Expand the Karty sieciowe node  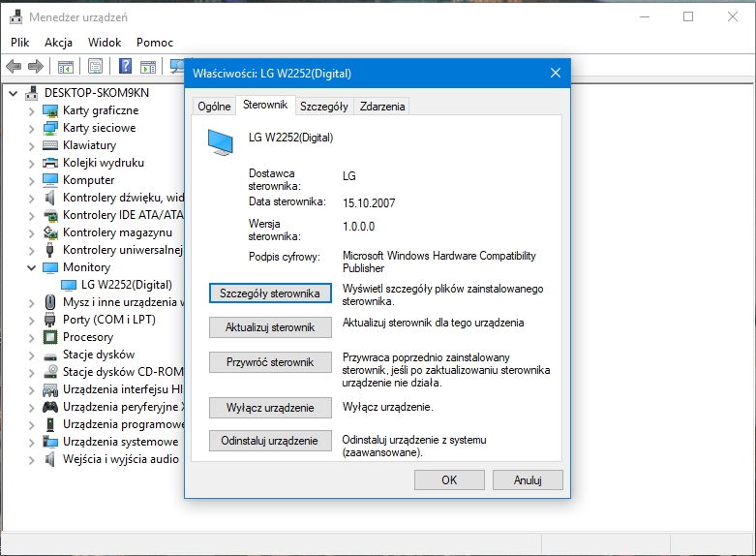[31, 129]
